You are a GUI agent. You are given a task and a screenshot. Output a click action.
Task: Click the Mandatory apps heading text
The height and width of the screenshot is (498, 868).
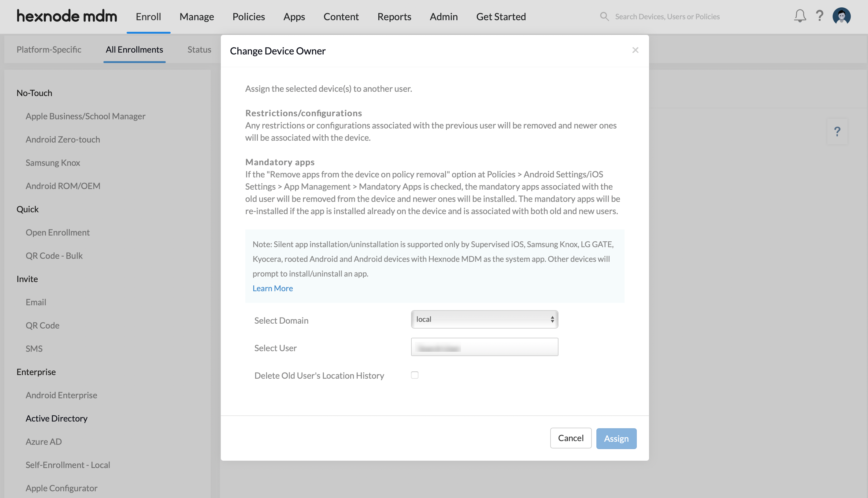click(x=280, y=162)
